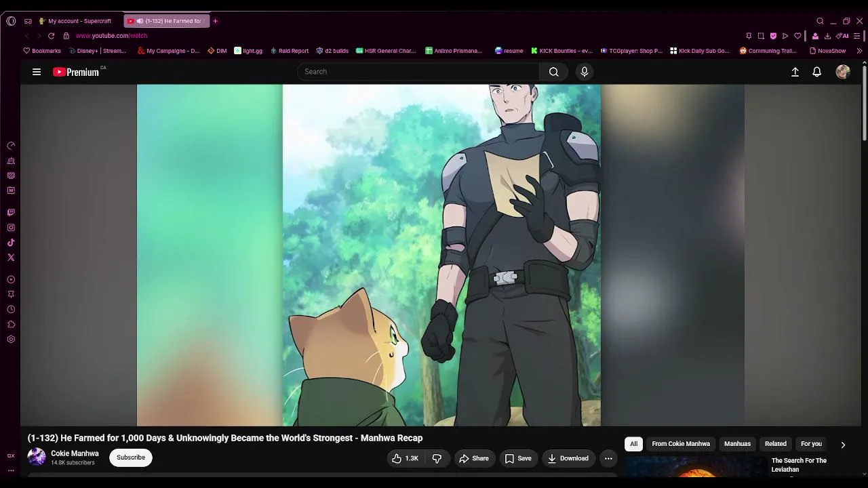Open the Animo Prismana bookmark
Image resolution: width=868 pixels, height=488 pixels.
pyautogui.click(x=454, y=51)
